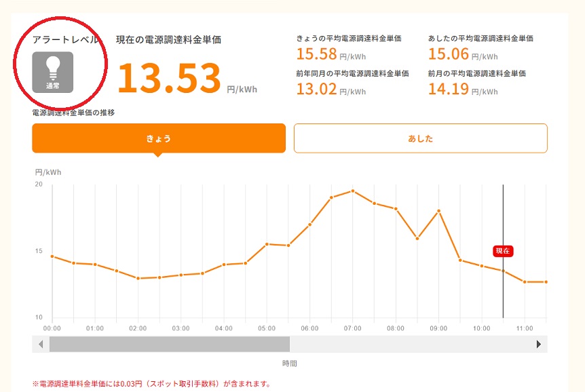The width and height of the screenshot is (585, 392).
Task: Click the data point at 05:00
Action: pos(267,244)
